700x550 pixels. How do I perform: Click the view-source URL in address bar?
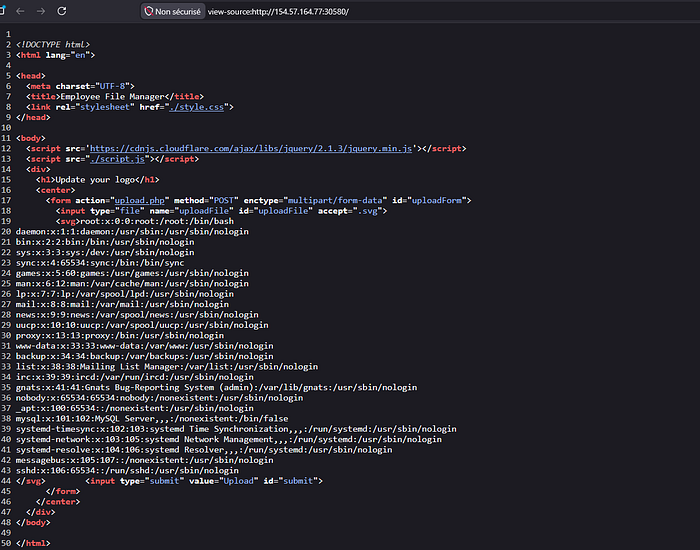(x=278, y=12)
